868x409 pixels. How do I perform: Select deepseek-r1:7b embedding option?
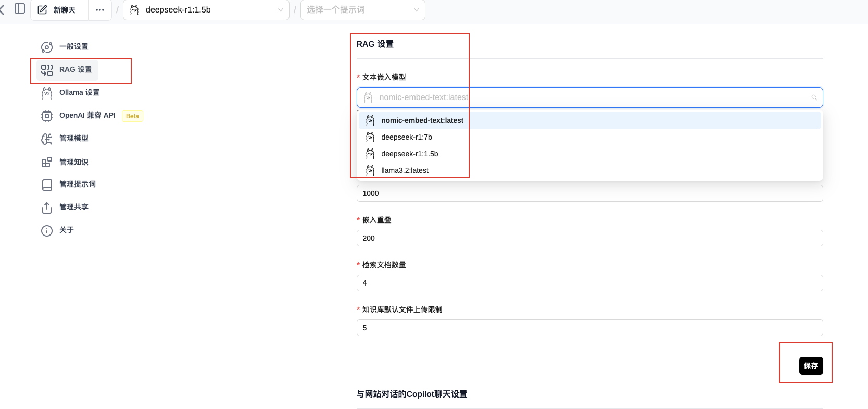click(589, 137)
